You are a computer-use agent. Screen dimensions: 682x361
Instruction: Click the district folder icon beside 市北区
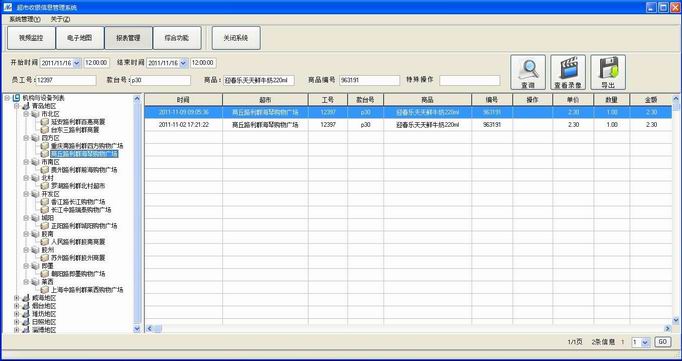click(35, 114)
